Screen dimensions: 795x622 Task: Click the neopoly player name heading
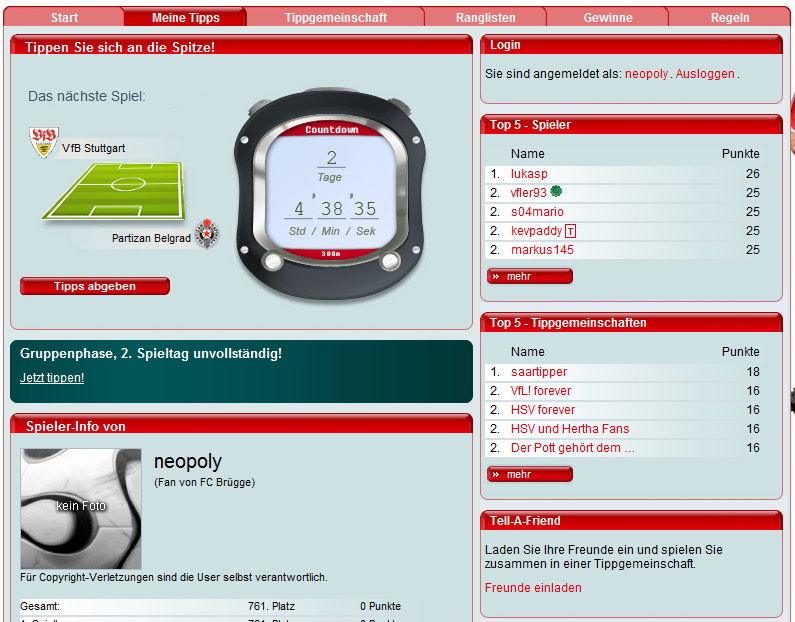tap(188, 462)
